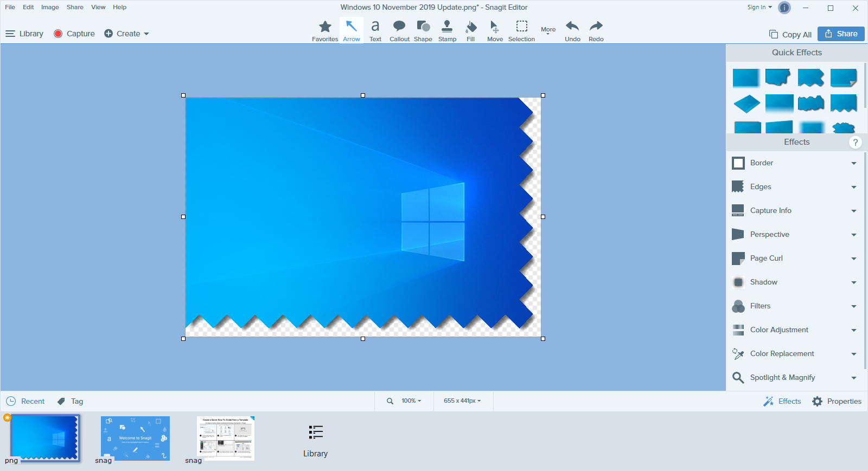The width and height of the screenshot is (868, 471).
Task: Select the Favorites star tool
Action: click(x=325, y=31)
